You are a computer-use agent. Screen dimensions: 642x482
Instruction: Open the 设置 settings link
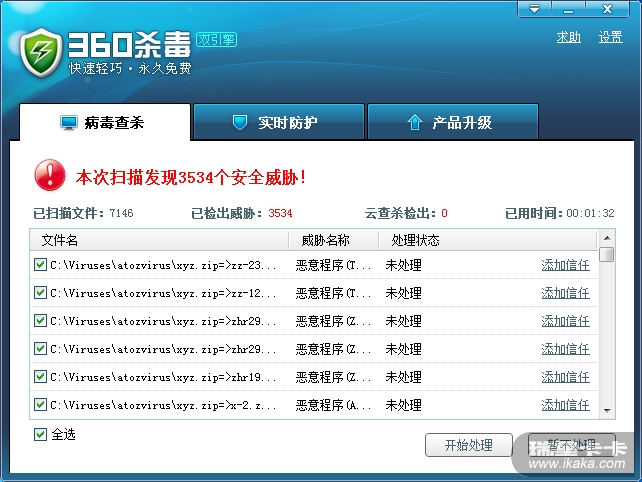coord(610,38)
